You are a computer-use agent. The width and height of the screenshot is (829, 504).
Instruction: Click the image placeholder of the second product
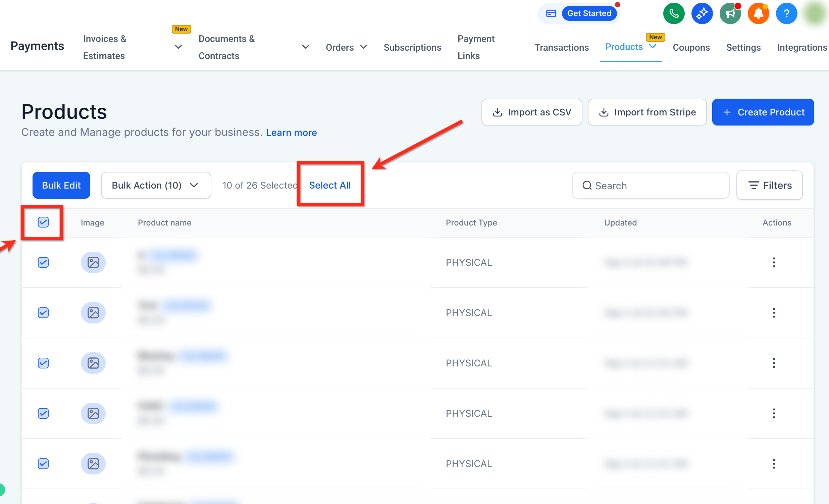[x=93, y=312]
